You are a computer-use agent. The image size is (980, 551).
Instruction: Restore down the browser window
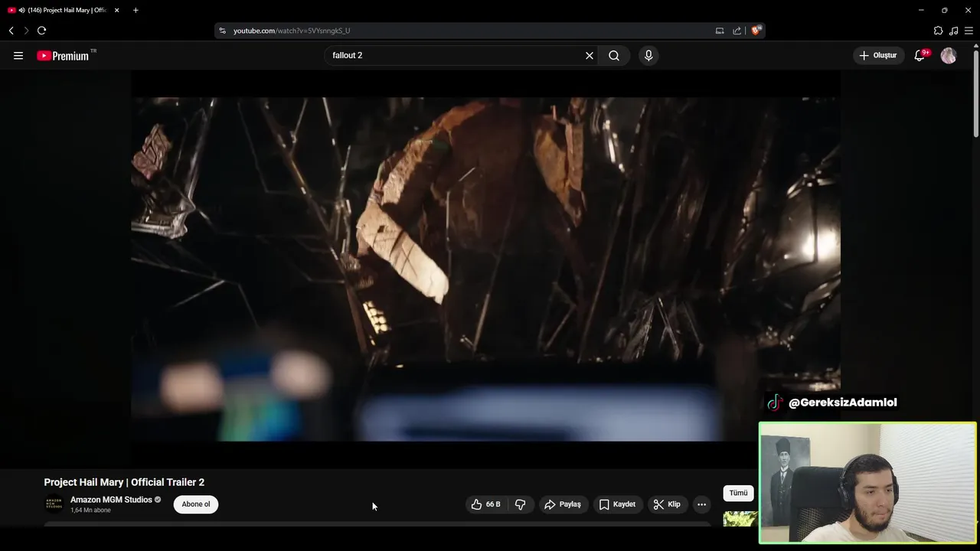944,10
